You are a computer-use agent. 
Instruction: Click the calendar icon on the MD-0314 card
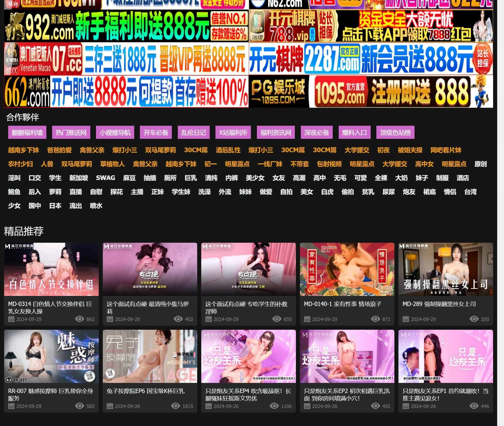[x=11, y=319]
